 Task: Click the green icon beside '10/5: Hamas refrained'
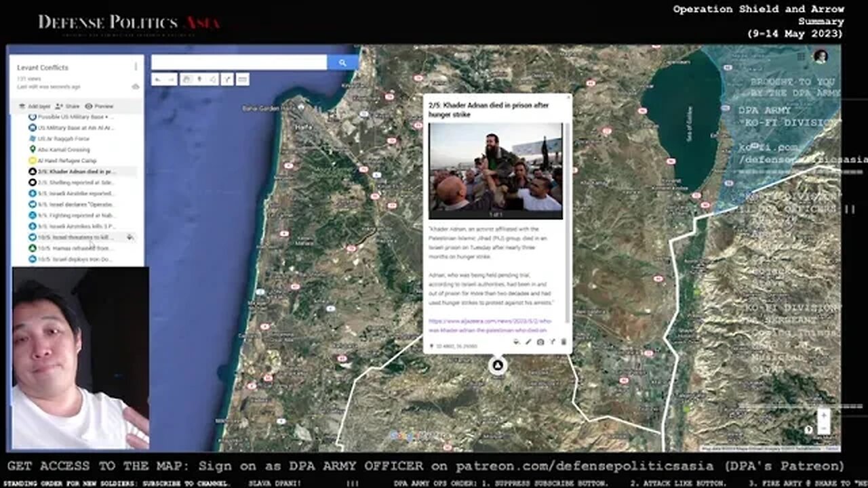[x=32, y=248]
